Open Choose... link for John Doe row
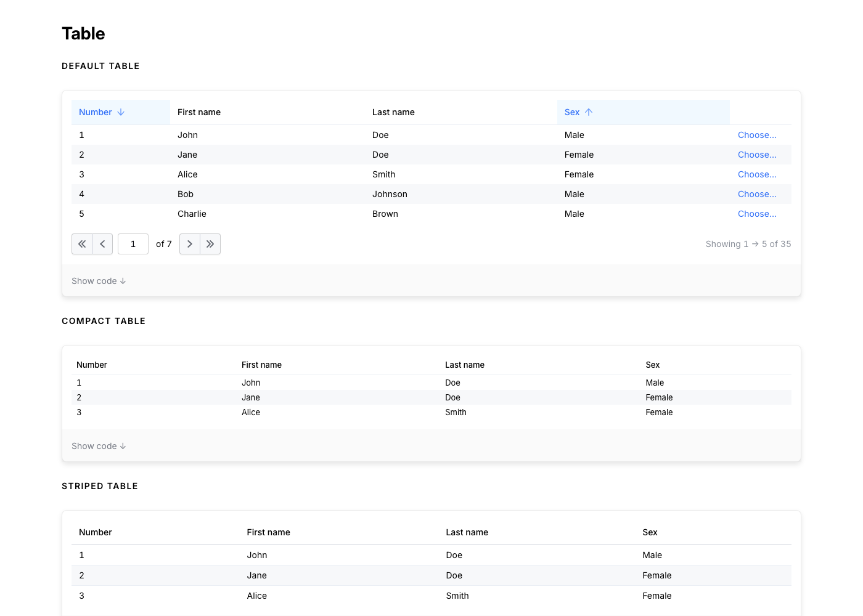 (x=757, y=135)
